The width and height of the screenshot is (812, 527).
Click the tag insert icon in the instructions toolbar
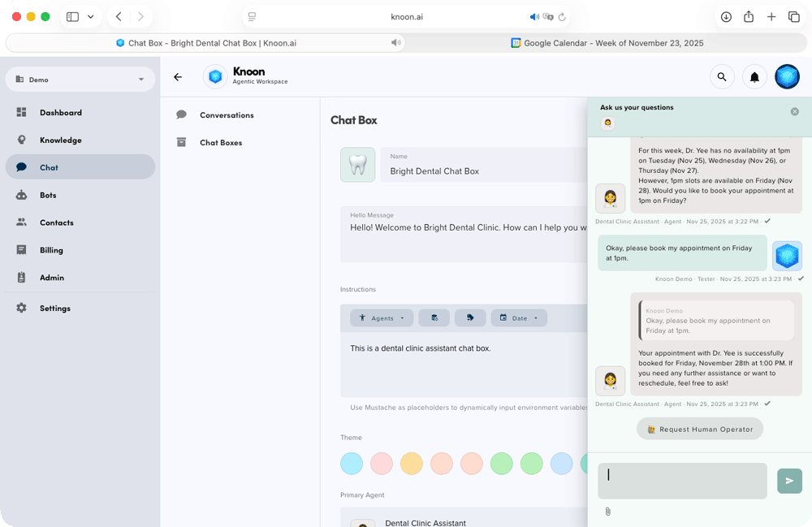point(470,317)
